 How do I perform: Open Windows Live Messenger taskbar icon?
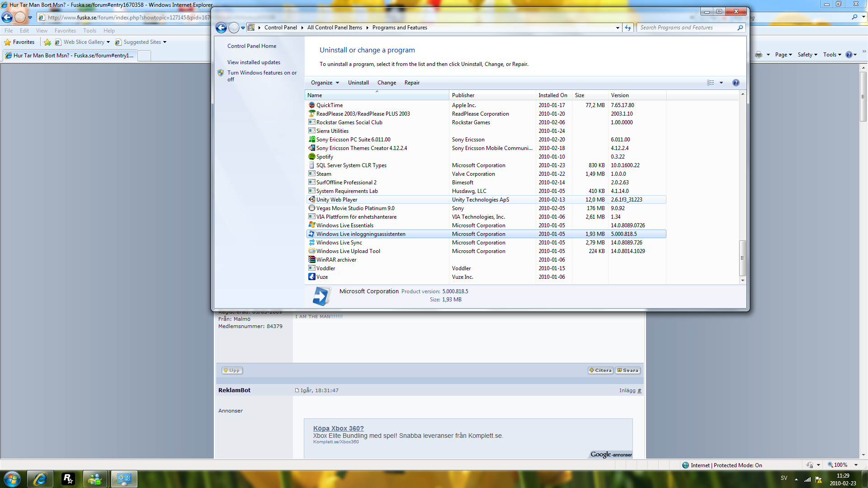tap(95, 479)
